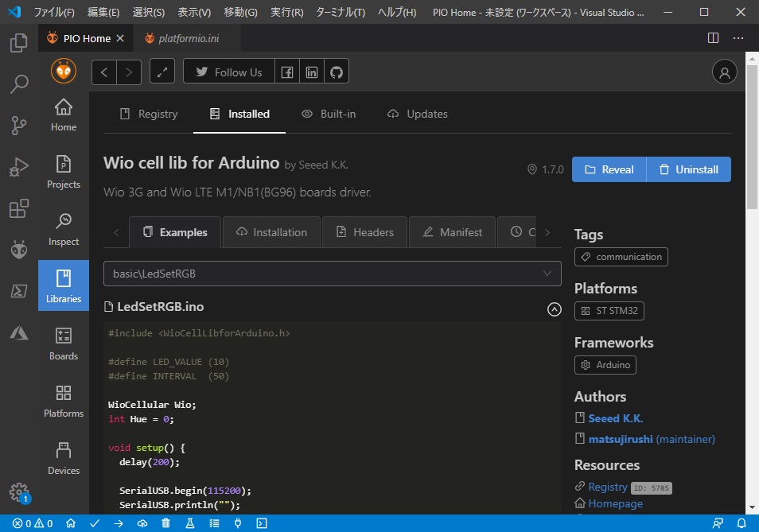The image size is (759, 532).
Task: Show previous library detail tabs arrow
Action: pos(116,232)
